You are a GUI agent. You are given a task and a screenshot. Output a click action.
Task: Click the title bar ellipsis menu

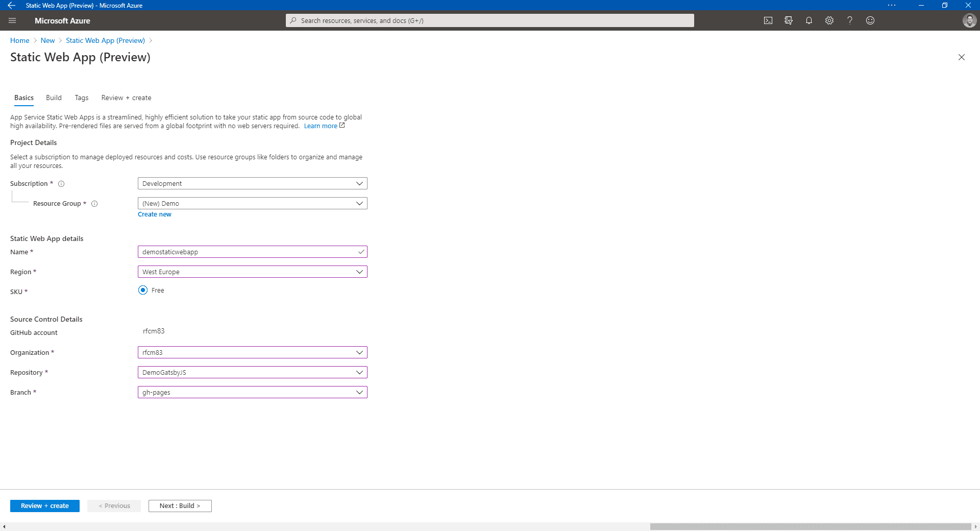(x=892, y=5)
